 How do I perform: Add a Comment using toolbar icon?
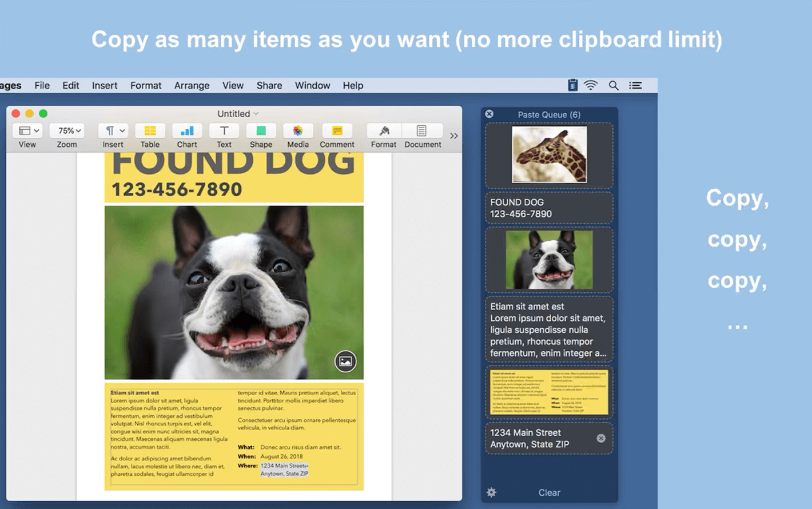337,131
